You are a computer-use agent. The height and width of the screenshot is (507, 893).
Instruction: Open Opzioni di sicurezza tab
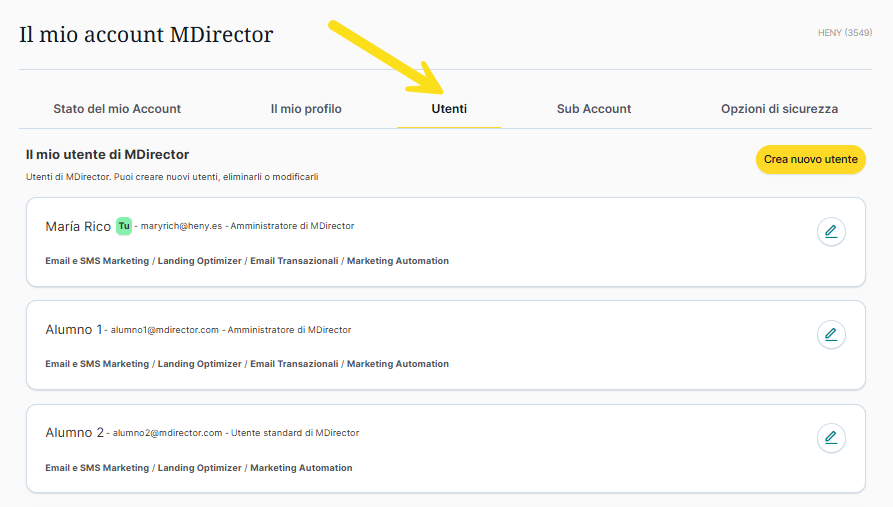coord(779,109)
